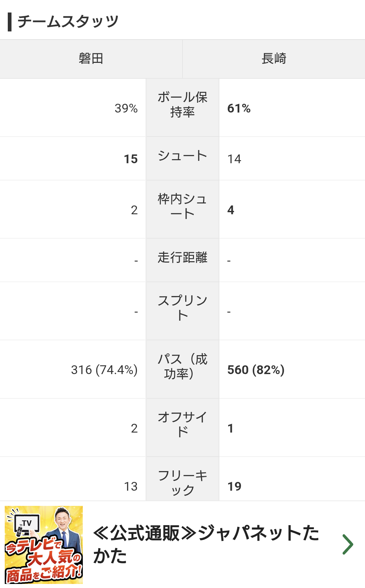365x588 pixels.
Task: Click the チームスタッツ section heading
Action: (x=68, y=22)
